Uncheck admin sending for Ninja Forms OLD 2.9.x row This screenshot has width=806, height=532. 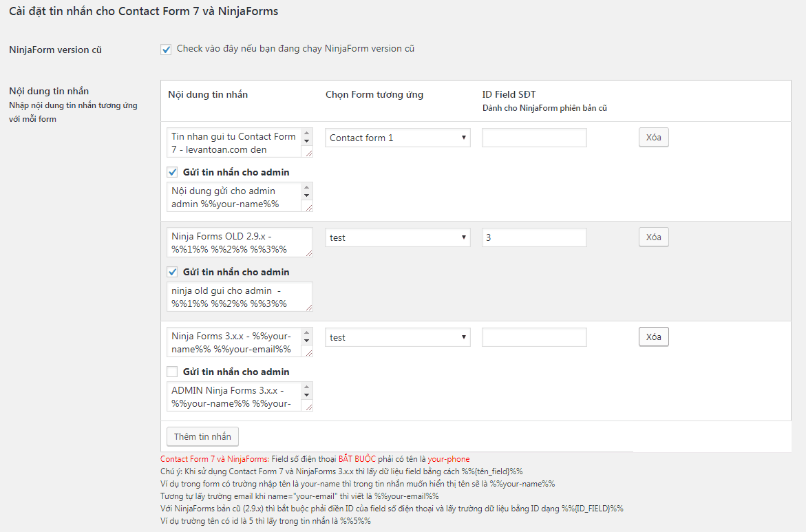pyautogui.click(x=171, y=271)
